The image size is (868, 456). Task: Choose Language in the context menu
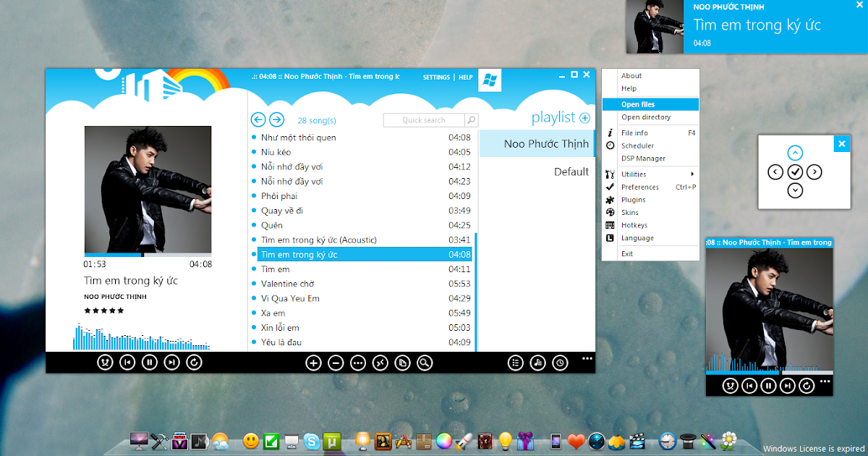pyautogui.click(x=650, y=238)
